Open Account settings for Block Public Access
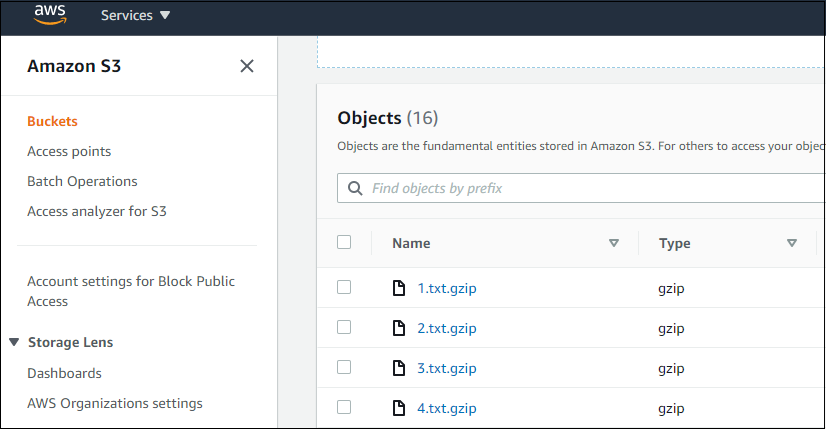The width and height of the screenshot is (826, 429). pos(131,291)
